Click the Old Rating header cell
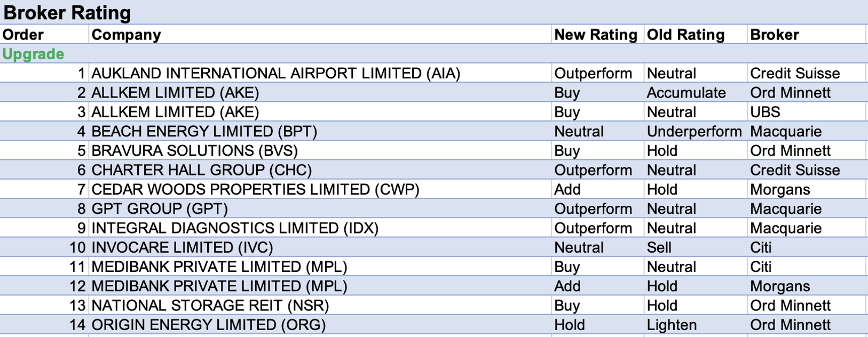 tap(686, 35)
